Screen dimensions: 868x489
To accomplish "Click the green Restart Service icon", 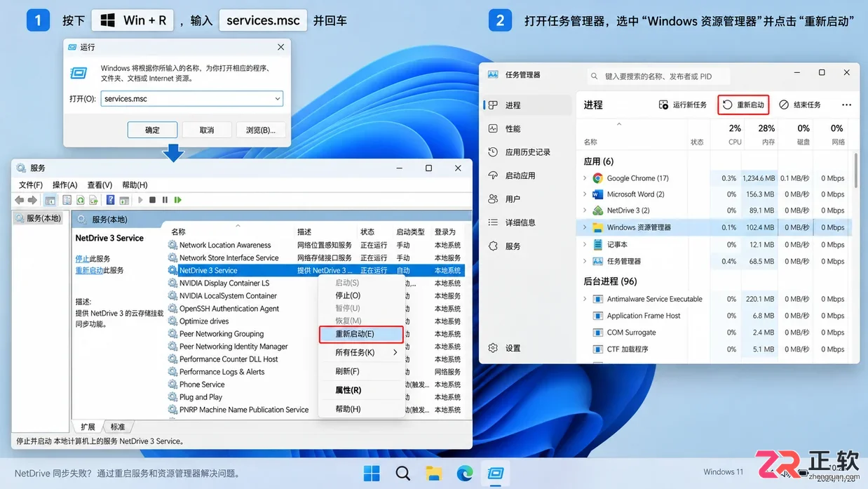I will pyautogui.click(x=178, y=200).
